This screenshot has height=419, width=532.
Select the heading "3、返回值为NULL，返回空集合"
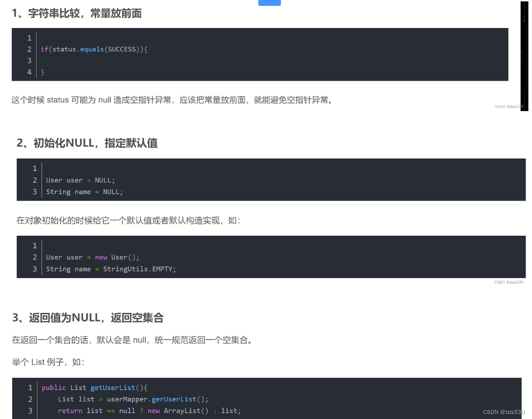tap(87, 318)
